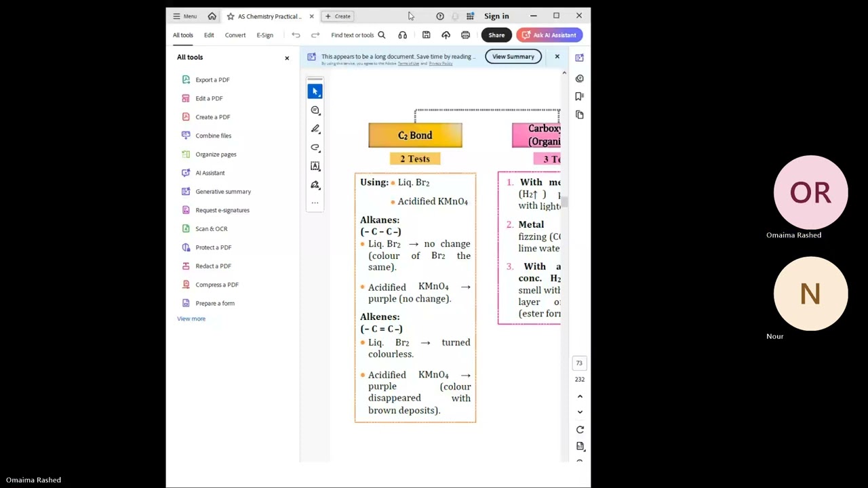Screen dimensions: 868x488
Task: Open Terms of Use link
Action: pos(408,64)
